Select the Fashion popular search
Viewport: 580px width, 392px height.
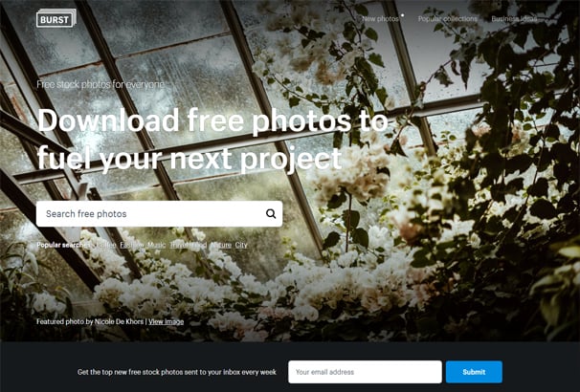click(132, 245)
